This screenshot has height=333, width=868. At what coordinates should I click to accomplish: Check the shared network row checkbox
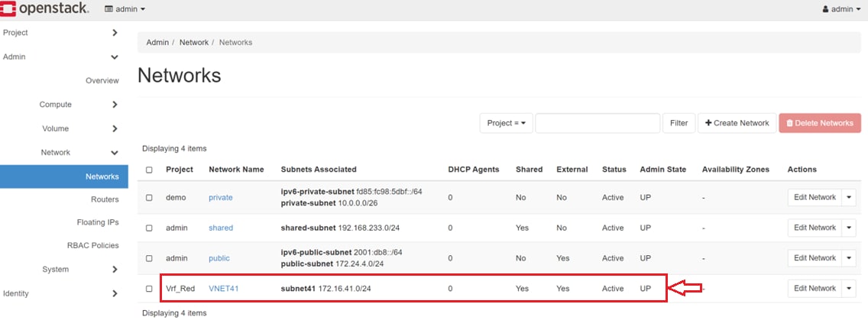149,228
